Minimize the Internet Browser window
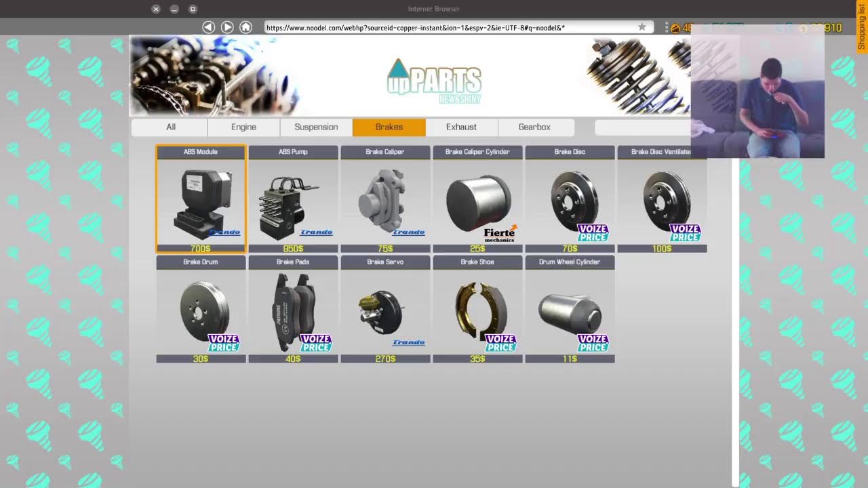 click(x=174, y=9)
